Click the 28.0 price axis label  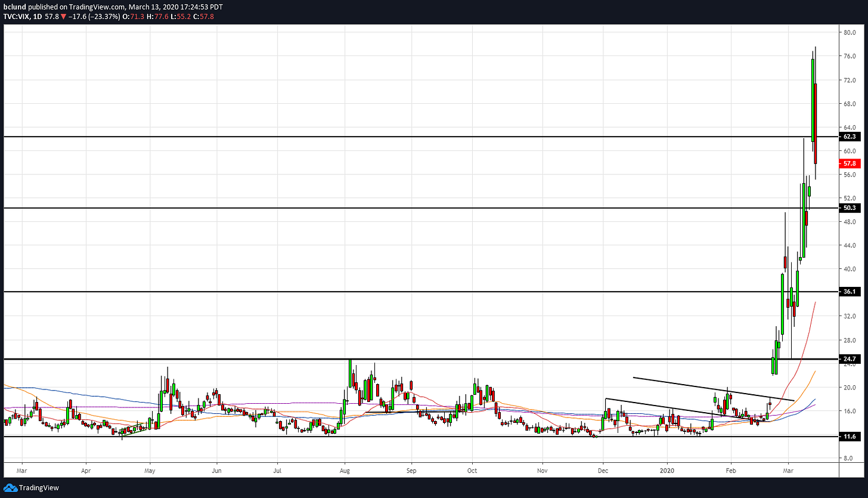click(850, 340)
